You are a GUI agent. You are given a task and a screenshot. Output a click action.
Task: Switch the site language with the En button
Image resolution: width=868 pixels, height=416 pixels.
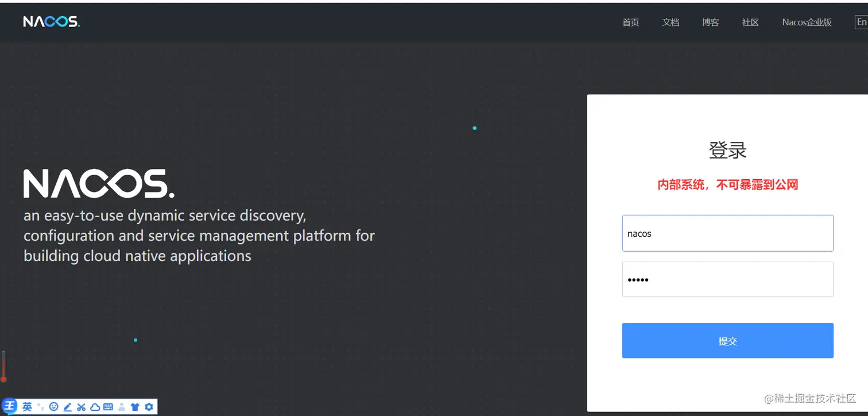pyautogui.click(x=861, y=22)
